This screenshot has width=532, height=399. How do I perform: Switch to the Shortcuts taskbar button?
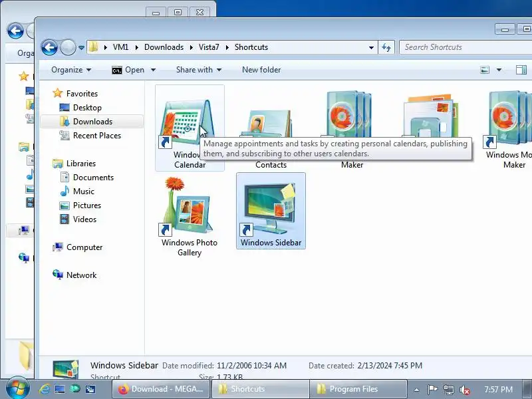pos(260,389)
